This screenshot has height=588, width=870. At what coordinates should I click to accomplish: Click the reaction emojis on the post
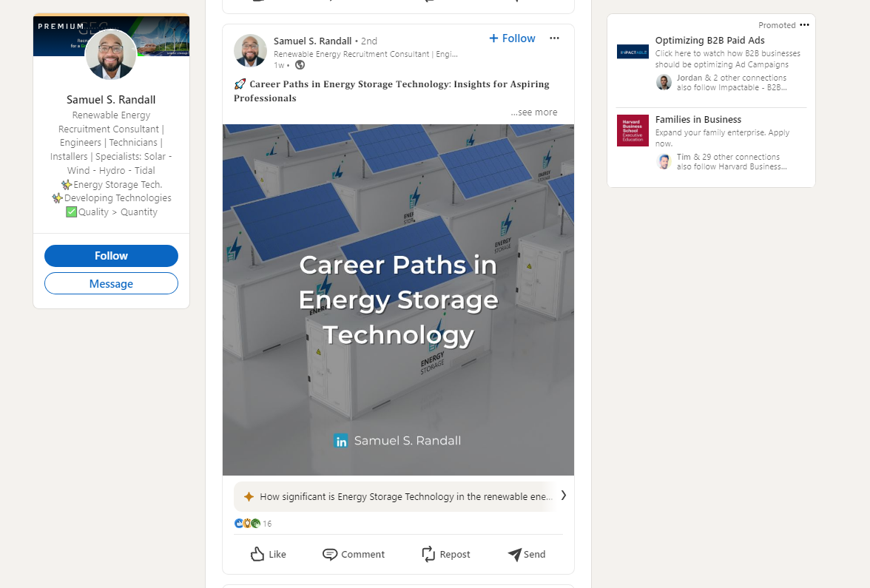(247, 524)
